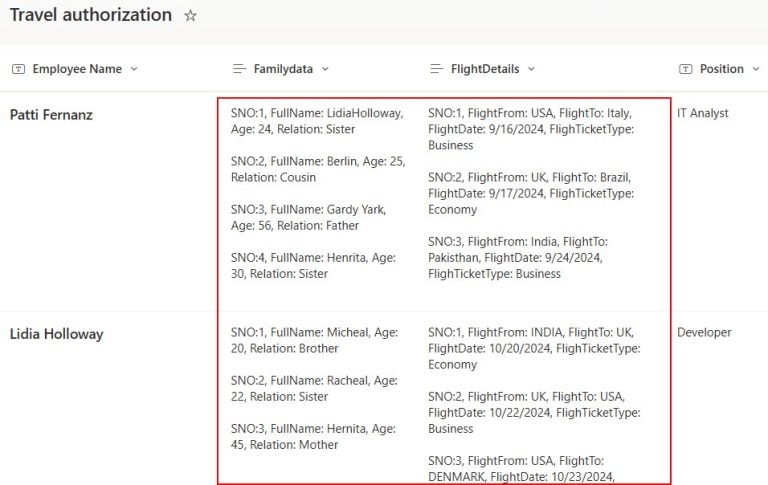
Task: Click the UK to Brazil flight entry
Action: pyautogui.click(x=531, y=193)
